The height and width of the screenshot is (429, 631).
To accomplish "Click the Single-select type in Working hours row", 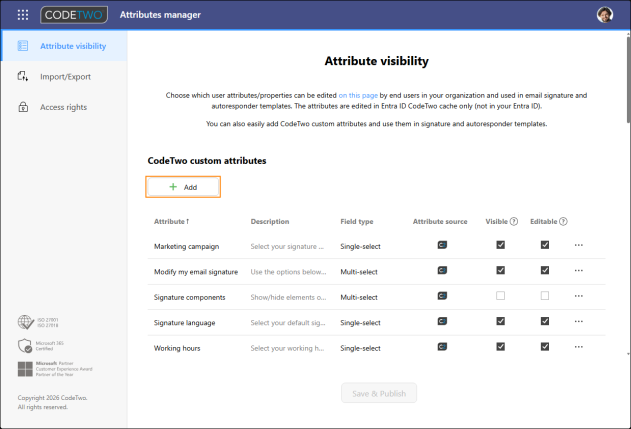I will 360,348.
